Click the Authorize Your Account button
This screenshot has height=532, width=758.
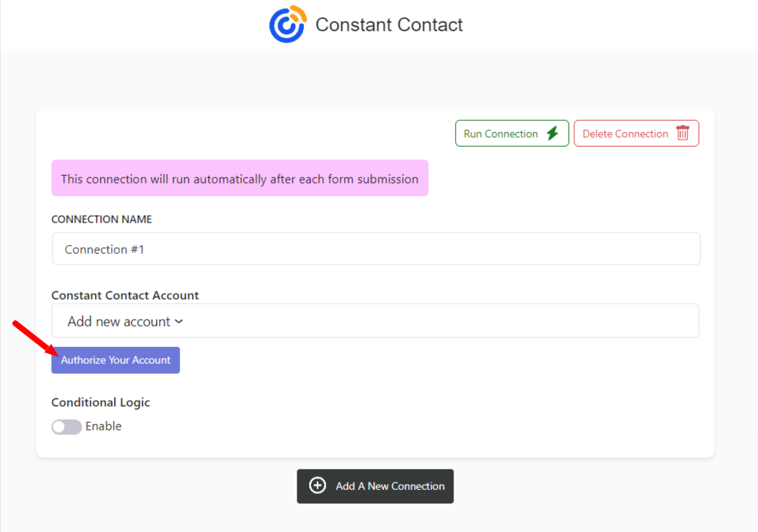(x=115, y=360)
